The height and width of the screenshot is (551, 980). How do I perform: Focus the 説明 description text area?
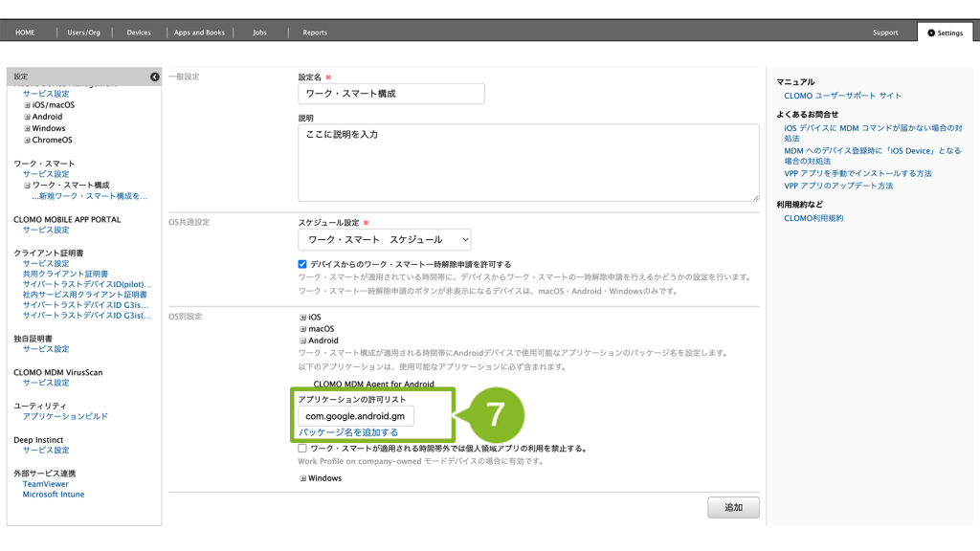click(528, 163)
